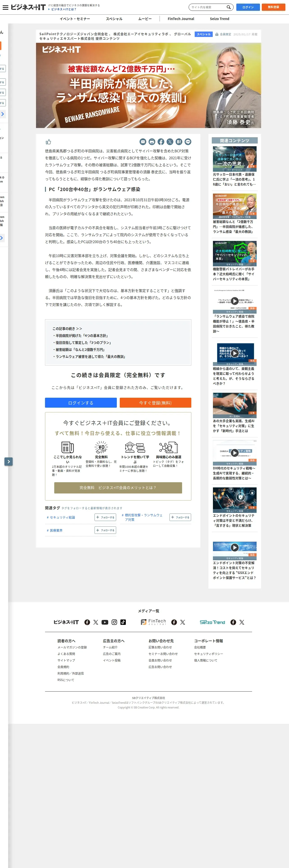Open ビジネス+IT YouTube channel icon

pos(105,622)
